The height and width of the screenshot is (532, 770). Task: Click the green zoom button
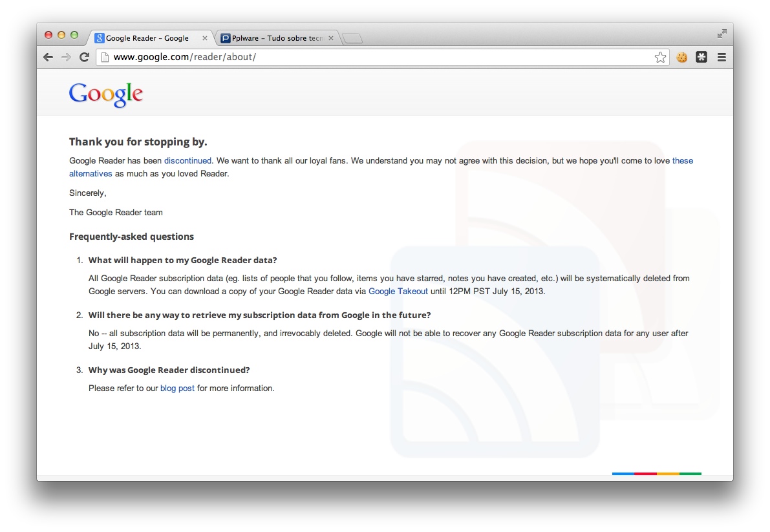tap(74, 35)
